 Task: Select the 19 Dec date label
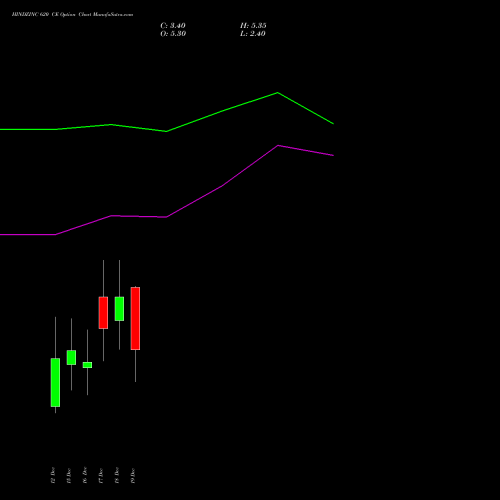coord(133,475)
